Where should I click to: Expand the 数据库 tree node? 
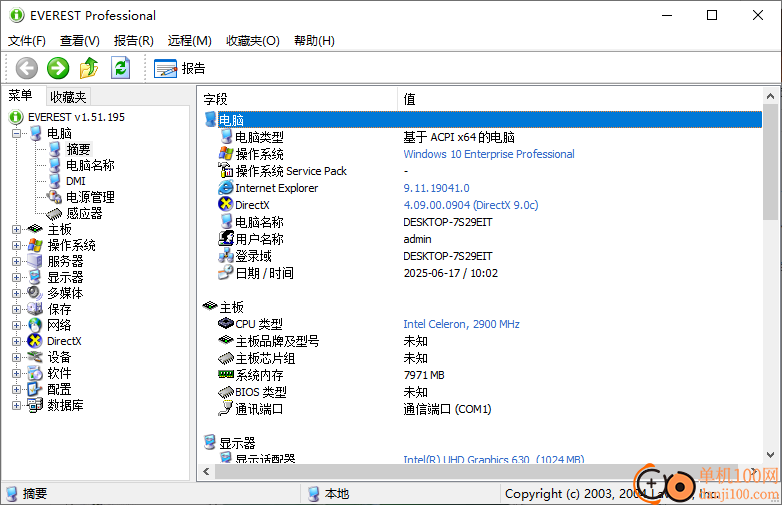pos(16,405)
